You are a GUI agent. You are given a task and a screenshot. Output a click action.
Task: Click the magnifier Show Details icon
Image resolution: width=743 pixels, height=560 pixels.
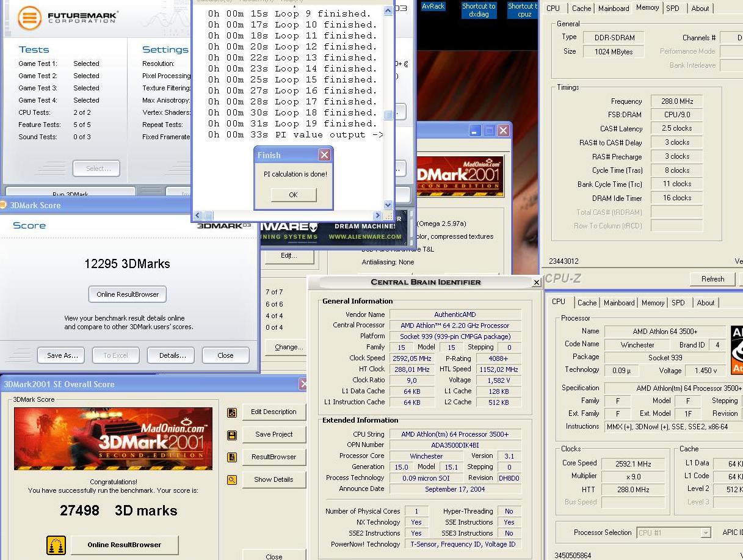(232, 480)
